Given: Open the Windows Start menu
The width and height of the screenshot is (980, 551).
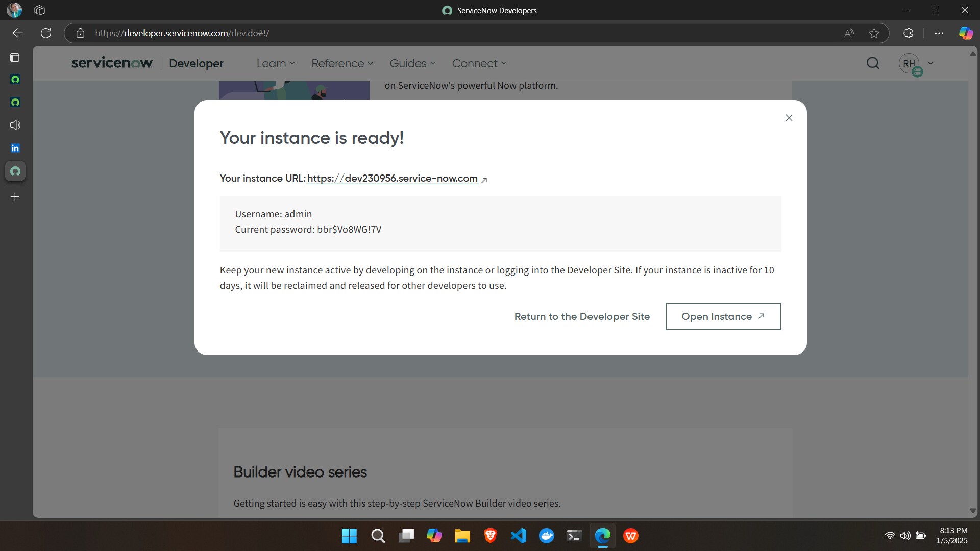Looking at the screenshot, I should tap(349, 536).
